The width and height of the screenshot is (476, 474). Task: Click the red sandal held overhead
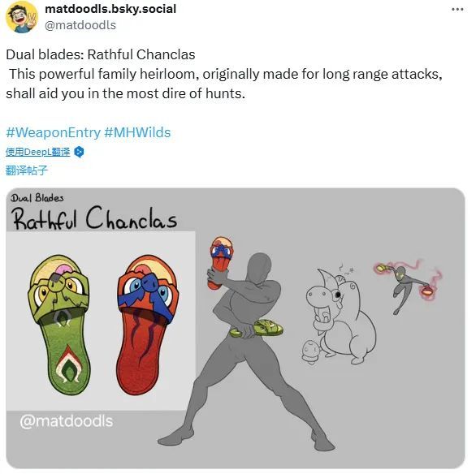[x=220, y=262]
